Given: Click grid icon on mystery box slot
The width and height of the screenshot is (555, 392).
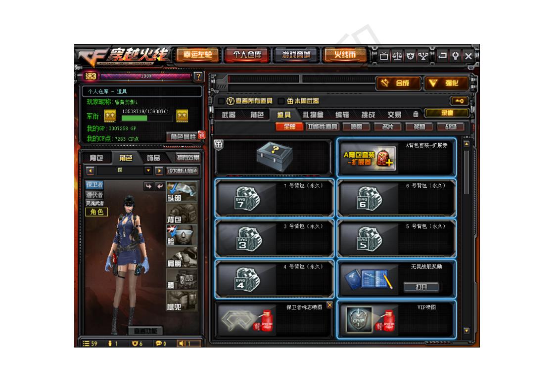Looking at the screenshot, I should [219, 144].
